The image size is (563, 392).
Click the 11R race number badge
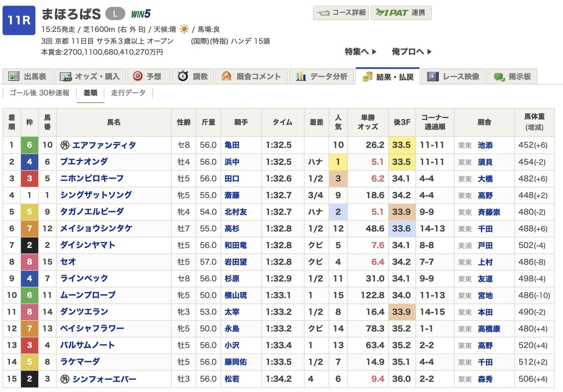click(x=19, y=20)
